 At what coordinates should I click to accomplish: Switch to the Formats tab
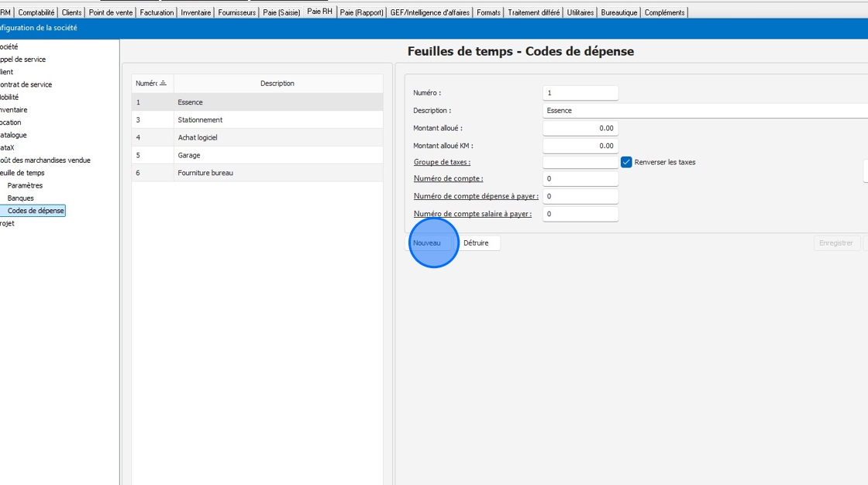tap(488, 12)
